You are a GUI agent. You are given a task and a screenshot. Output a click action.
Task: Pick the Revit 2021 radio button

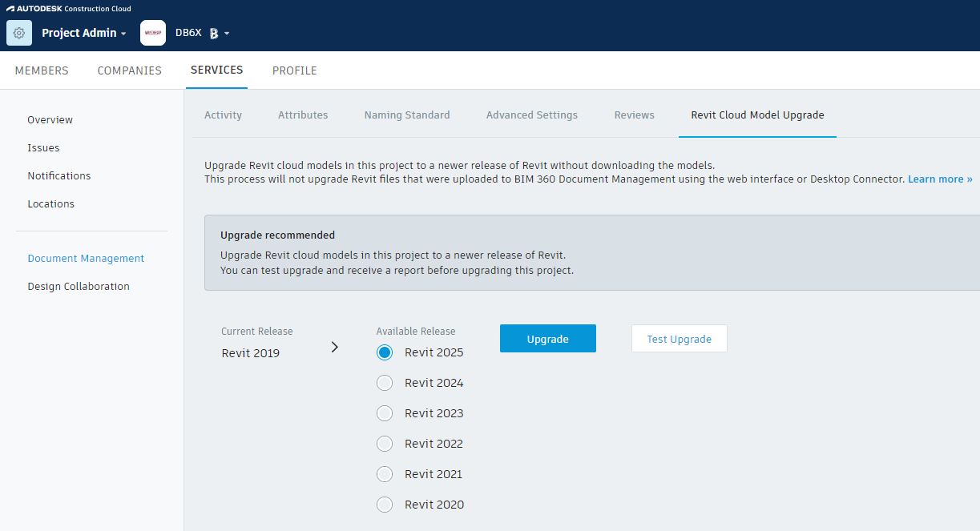pyautogui.click(x=385, y=474)
